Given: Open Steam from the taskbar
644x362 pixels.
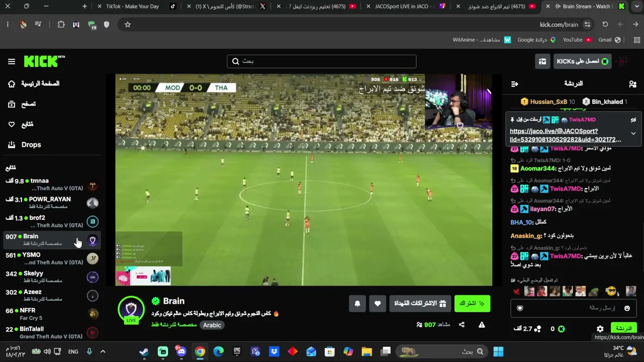Looking at the screenshot, I should coord(144,351).
